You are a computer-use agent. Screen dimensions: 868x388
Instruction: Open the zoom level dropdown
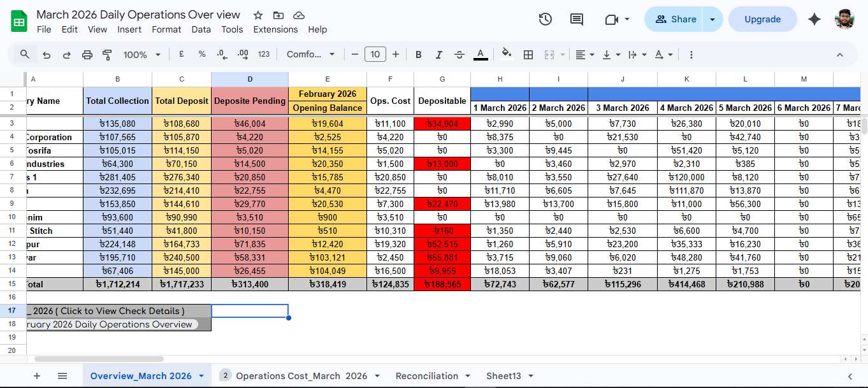pos(142,55)
